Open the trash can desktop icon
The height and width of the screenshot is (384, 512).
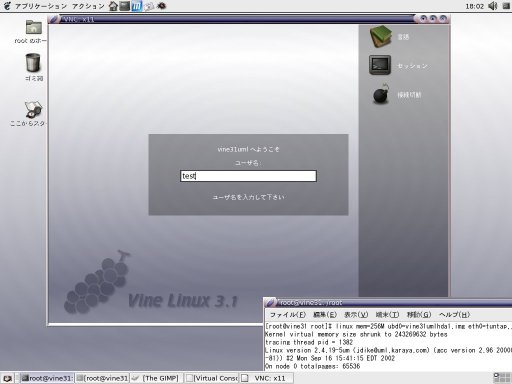pos(33,63)
